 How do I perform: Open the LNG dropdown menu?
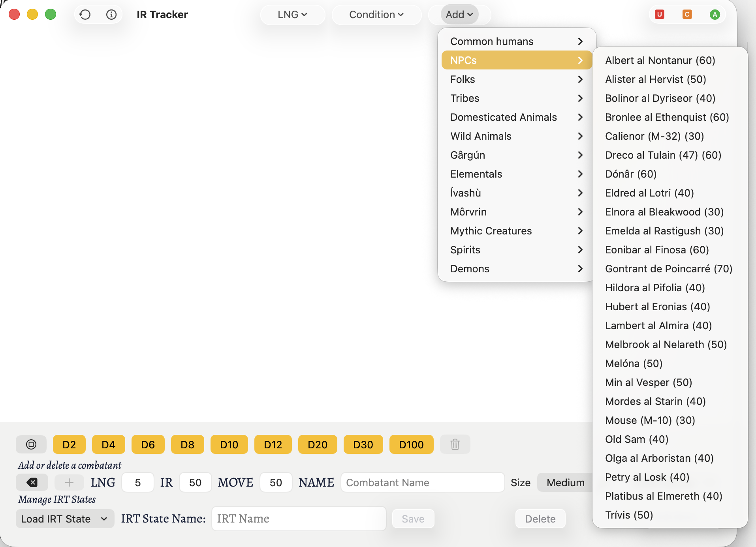[292, 15]
